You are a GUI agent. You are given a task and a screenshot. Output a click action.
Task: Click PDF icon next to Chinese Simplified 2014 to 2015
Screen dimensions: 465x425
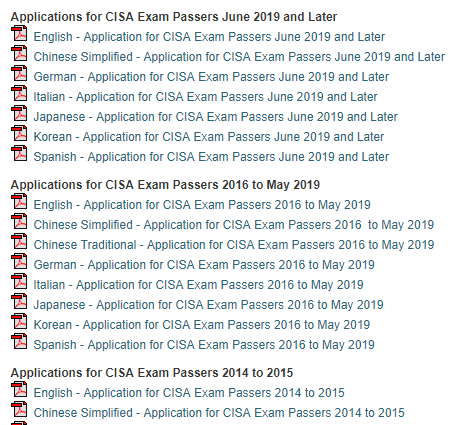[19, 409]
